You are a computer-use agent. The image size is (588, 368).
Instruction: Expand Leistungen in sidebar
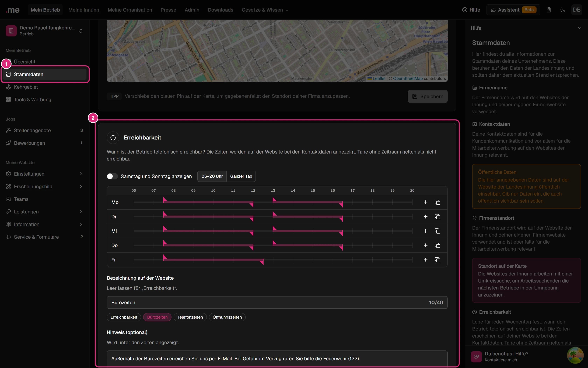(45, 212)
